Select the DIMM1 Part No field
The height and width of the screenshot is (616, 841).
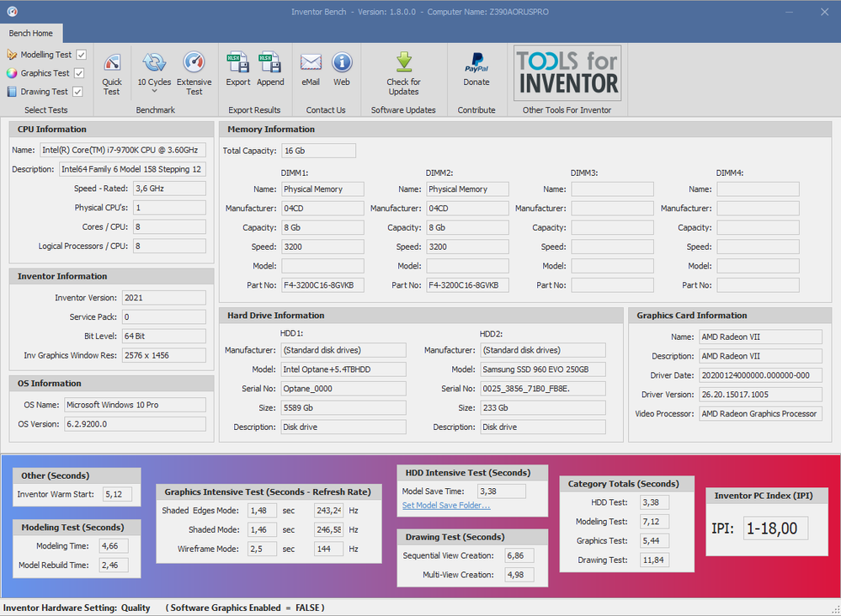323,285
